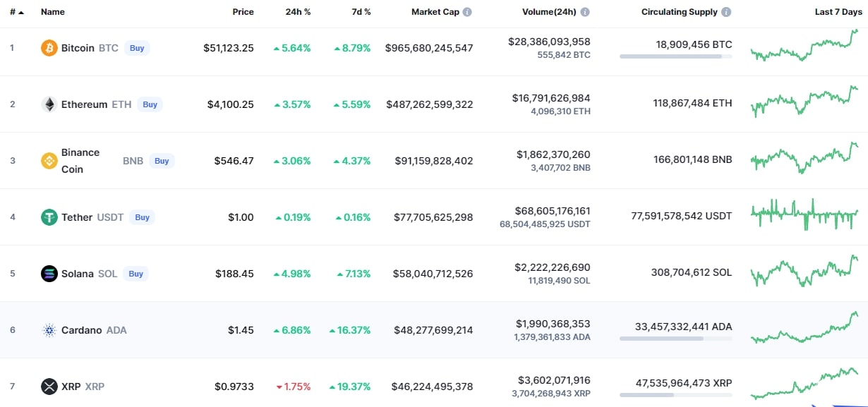Click Bitcoin price $51,123.25
The image size is (868, 407).
pos(229,48)
